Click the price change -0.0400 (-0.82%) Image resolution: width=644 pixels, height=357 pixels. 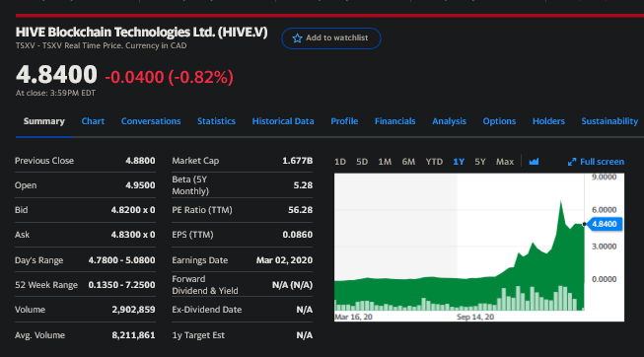(170, 77)
